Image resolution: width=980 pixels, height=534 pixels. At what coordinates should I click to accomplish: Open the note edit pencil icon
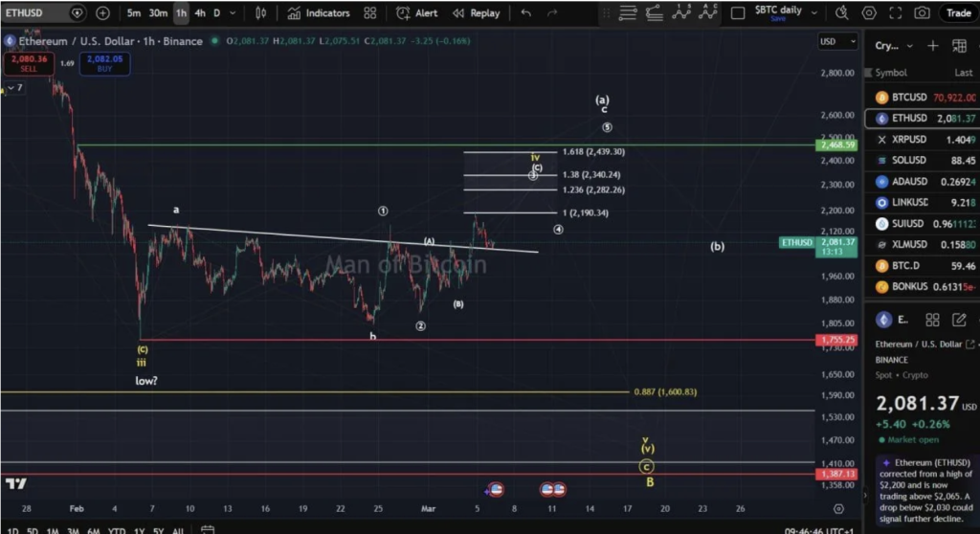pos(959,321)
